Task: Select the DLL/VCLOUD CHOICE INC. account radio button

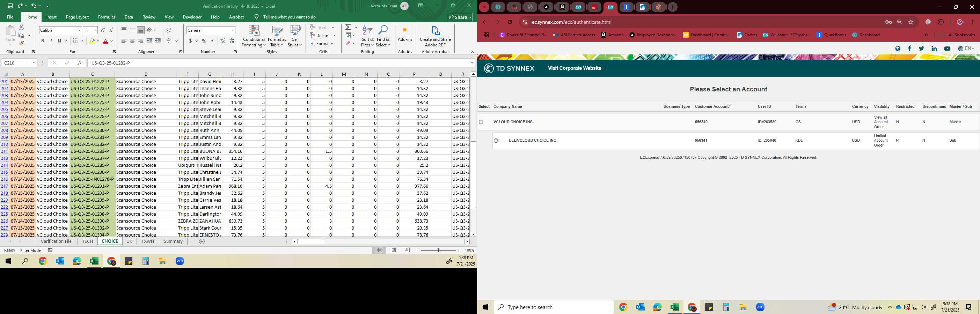Action: (496, 141)
